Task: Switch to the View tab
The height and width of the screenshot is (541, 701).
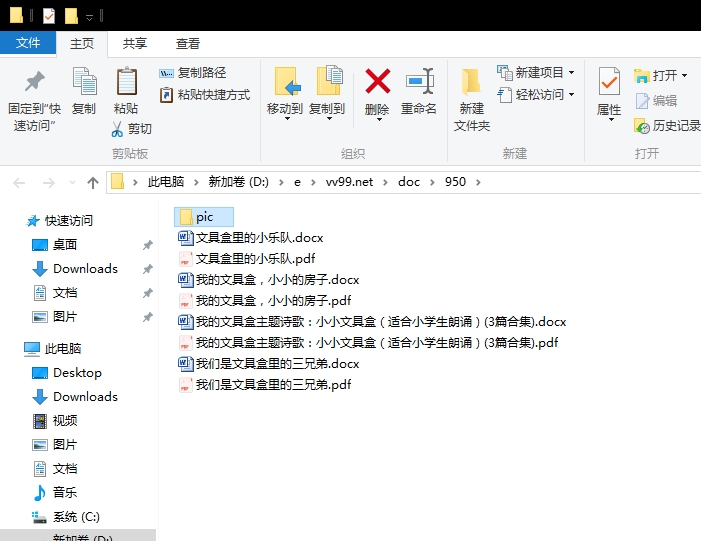Action: [187, 44]
